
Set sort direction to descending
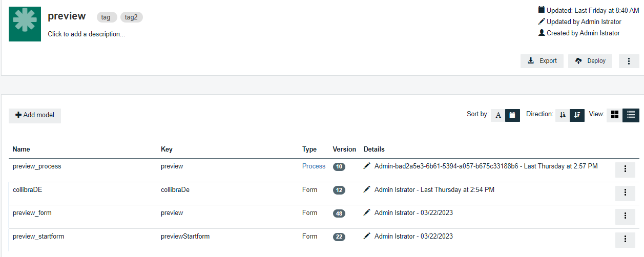pos(577,115)
